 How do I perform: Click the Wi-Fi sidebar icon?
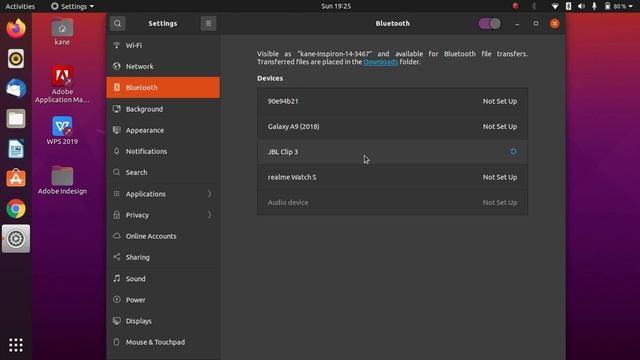(117, 45)
